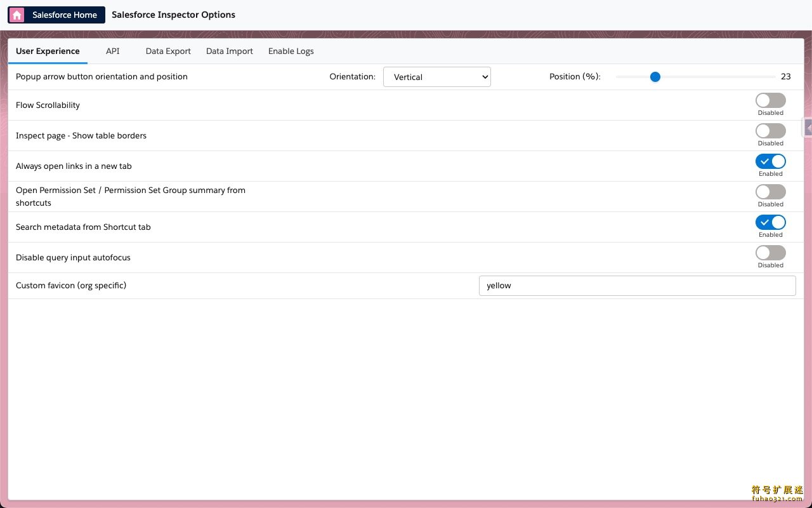The width and height of the screenshot is (812, 508).
Task: Open the Orientation dropdown set to Vertical
Action: click(437, 77)
